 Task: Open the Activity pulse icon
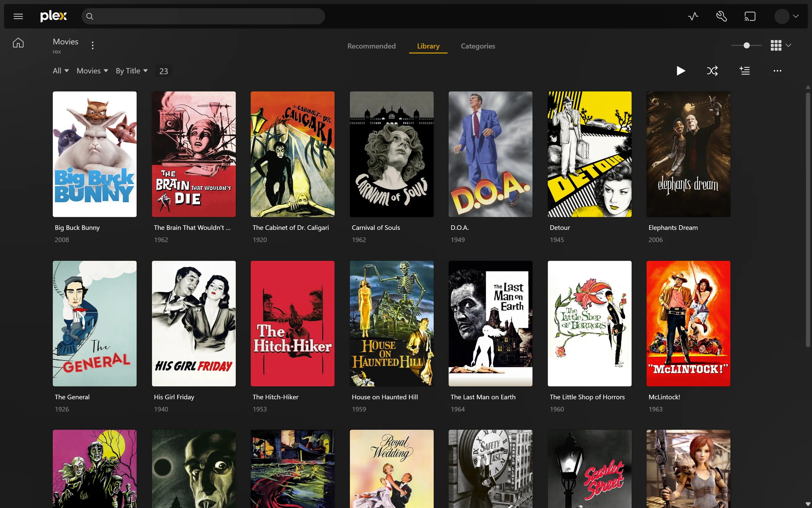point(693,16)
